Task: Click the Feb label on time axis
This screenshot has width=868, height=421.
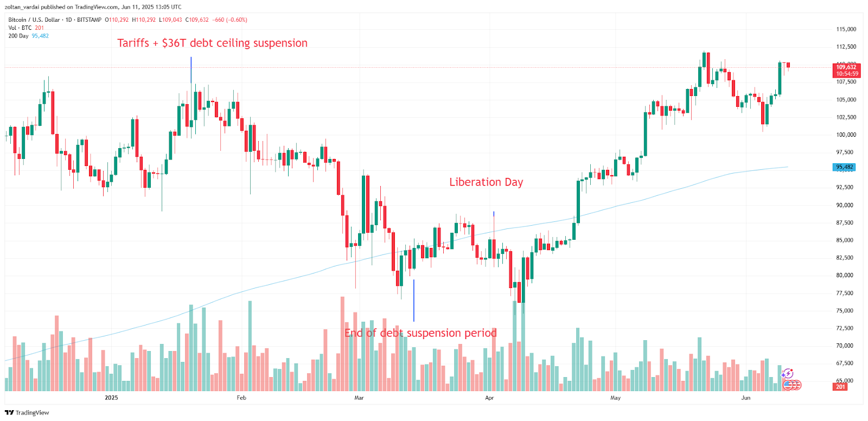Action: [241, 398]
